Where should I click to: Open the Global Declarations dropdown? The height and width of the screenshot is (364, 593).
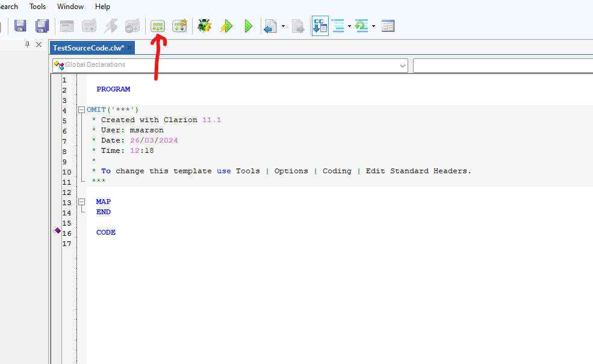click(x=402, y=65)
